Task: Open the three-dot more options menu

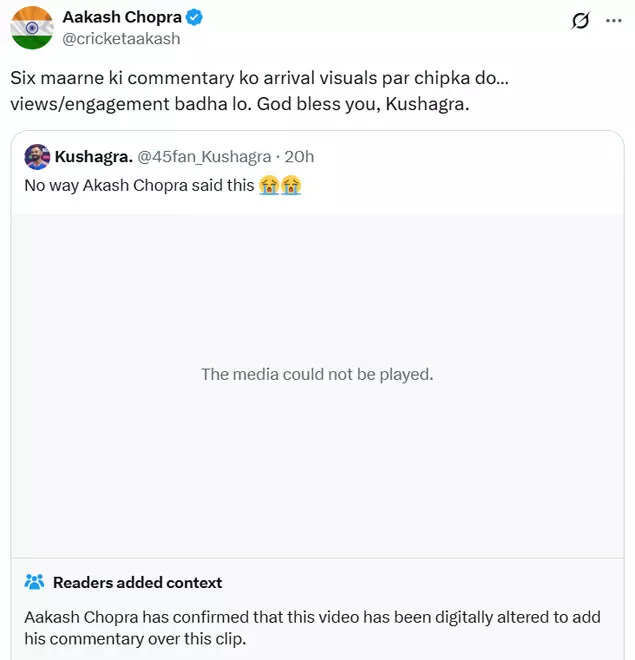Action: click(x=613, y=20)
